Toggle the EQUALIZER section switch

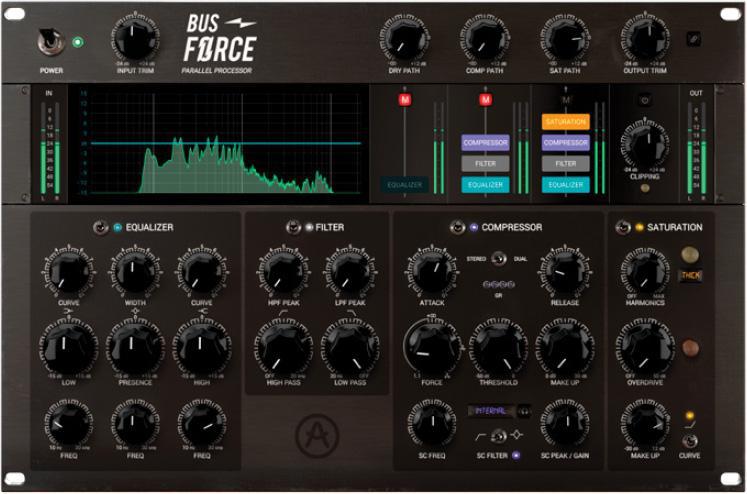101,227
